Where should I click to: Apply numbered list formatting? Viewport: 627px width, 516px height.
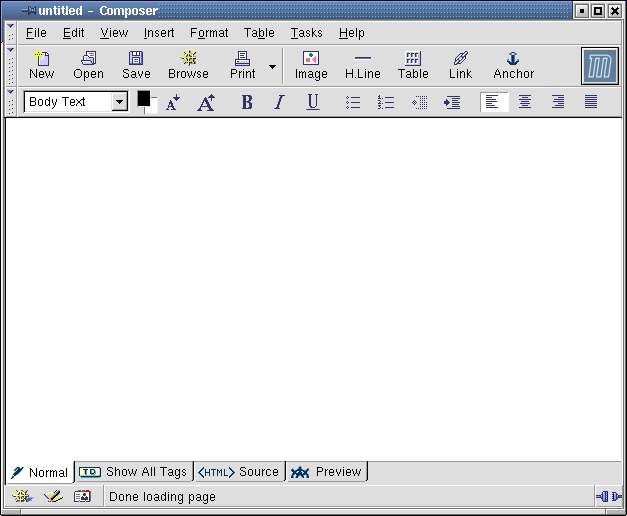pos(385,102)
